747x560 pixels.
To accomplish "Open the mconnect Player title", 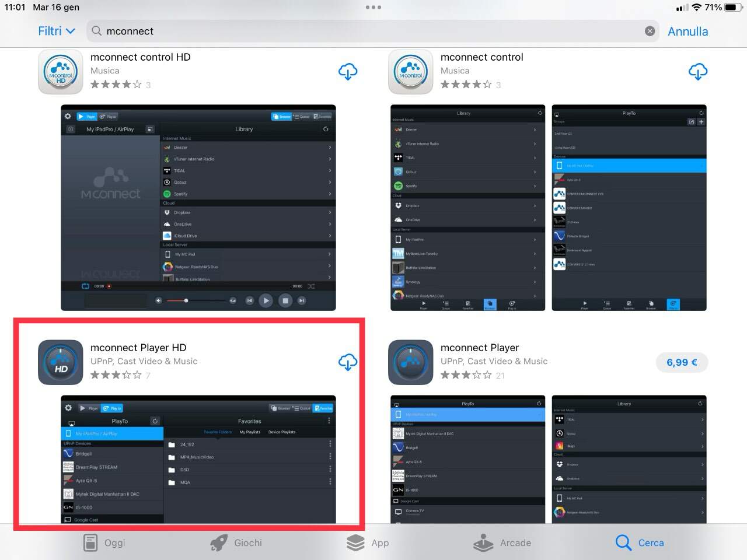I will click(x=480, y=348).
